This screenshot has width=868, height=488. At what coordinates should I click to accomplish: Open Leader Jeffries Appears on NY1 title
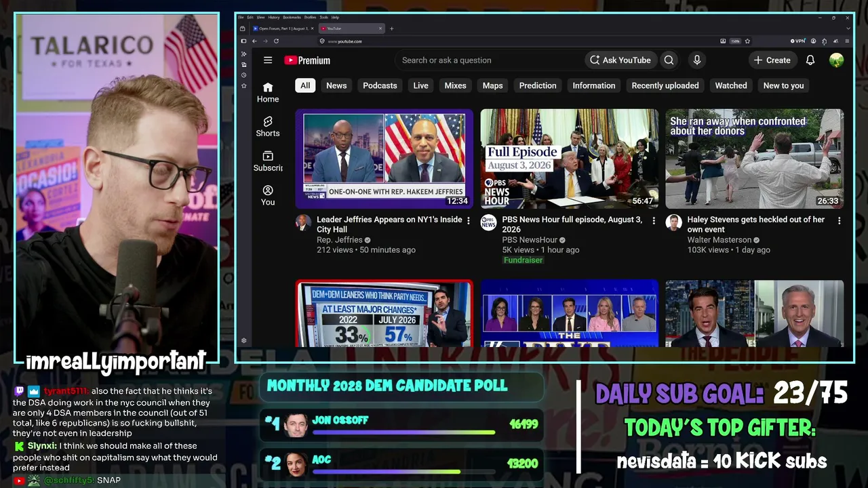[x=389, y=224]
